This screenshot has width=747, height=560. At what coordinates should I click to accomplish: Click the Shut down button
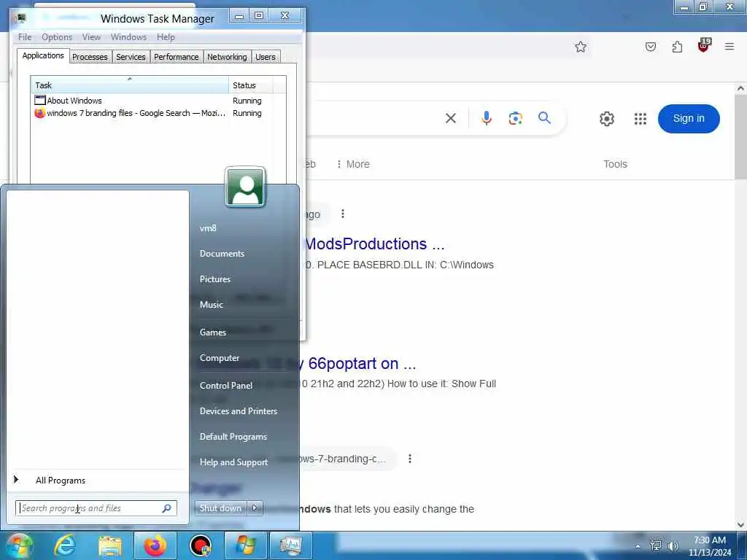click(x=220, y=508)
